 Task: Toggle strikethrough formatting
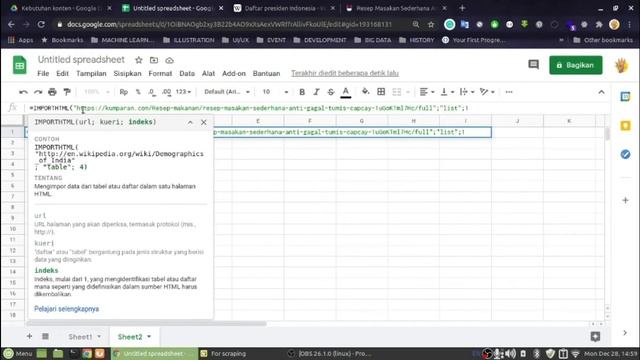click(331, 92)
